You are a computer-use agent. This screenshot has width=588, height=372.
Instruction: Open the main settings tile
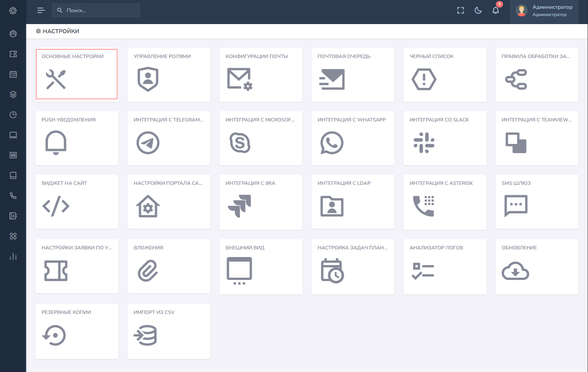(77, 74)
